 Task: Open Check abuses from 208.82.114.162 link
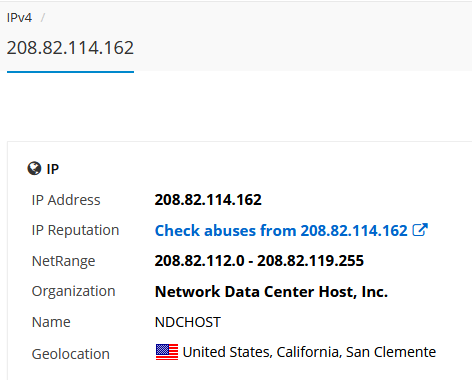click(x=281, y=230)
